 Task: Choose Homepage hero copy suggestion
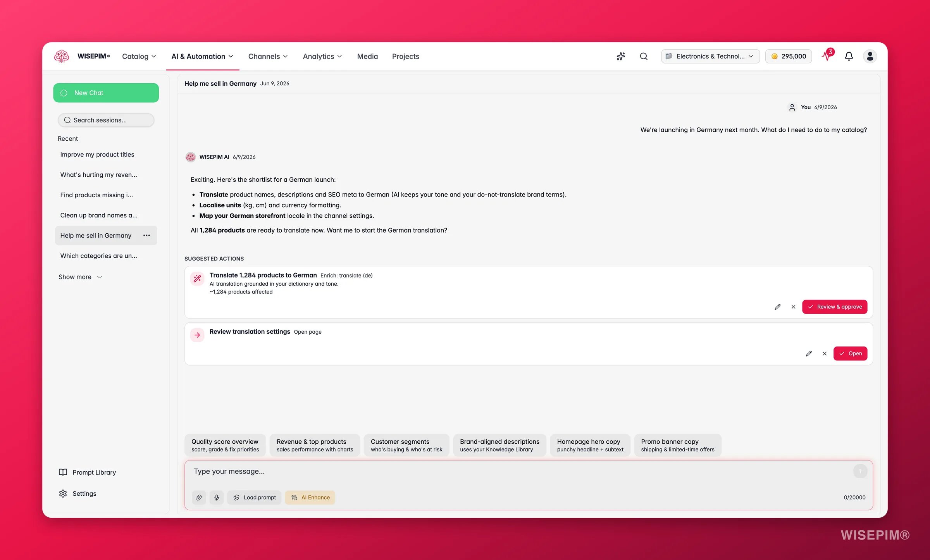pyautogui.click(x=590, y=445)
